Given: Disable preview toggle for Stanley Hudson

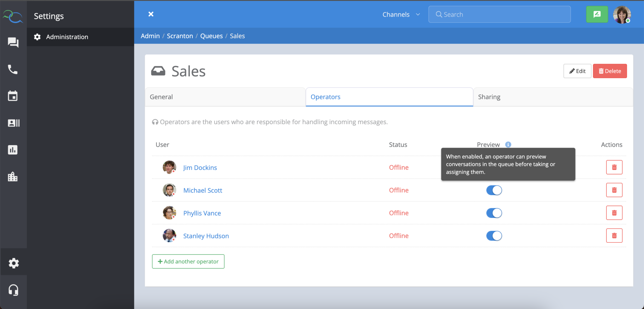Looking at the screenshot, I should (x=494, y=236).
